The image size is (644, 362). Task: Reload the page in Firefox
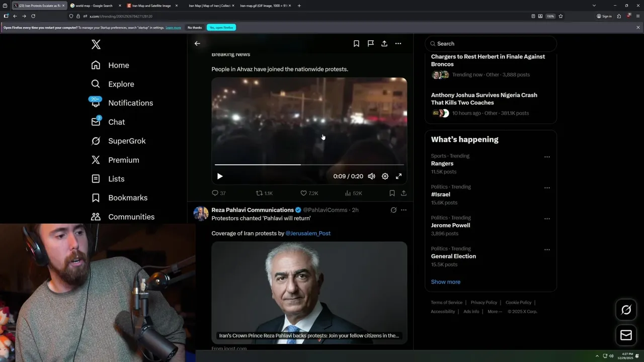[x=33, y=16]
